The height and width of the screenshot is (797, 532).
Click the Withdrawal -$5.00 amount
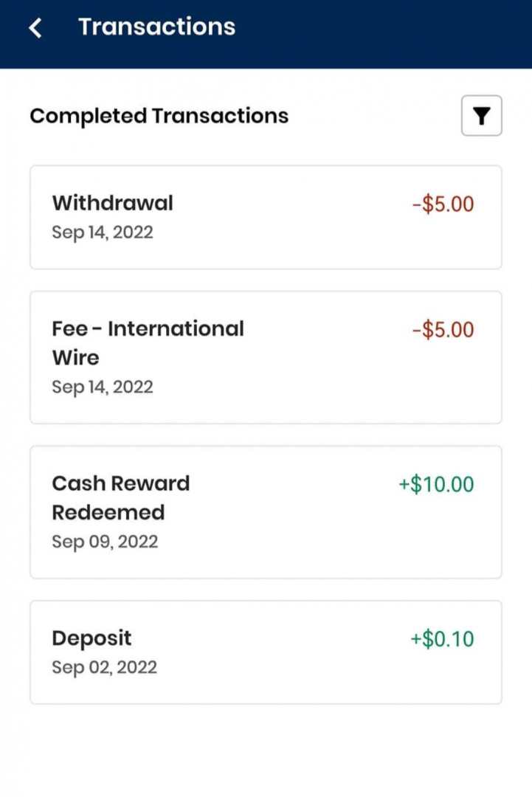click(443, 204)
